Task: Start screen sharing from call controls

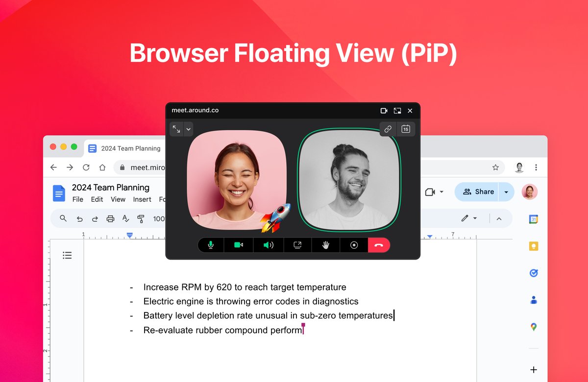Action: pyautogui.click(x=297, y=245)
